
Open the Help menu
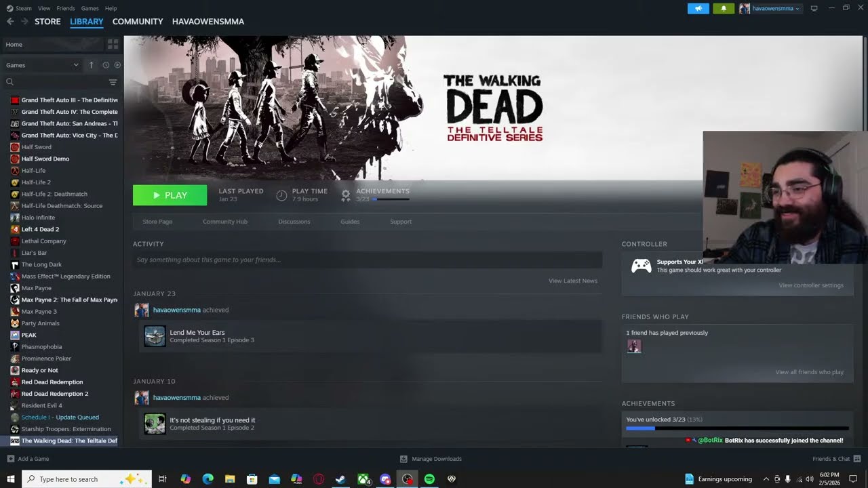click(111, 8)
